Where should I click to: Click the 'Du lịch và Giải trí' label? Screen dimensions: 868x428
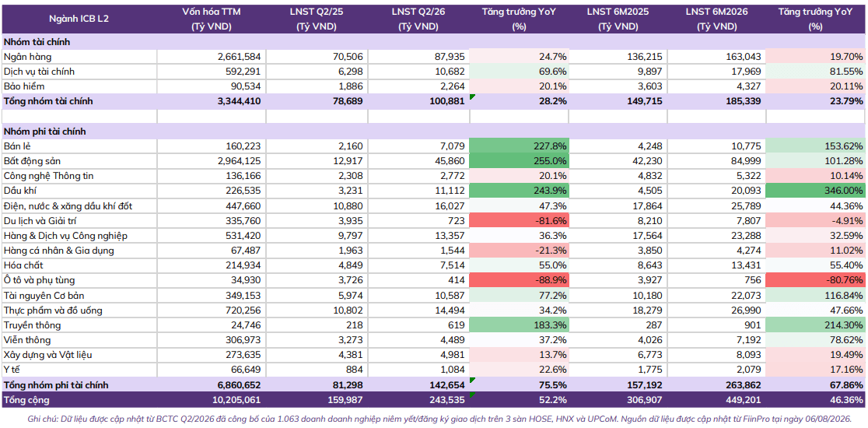pos(42,221)
